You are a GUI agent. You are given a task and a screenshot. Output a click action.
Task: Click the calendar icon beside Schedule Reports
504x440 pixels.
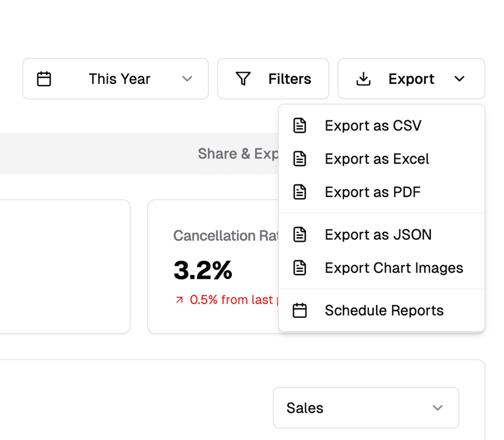300,310
